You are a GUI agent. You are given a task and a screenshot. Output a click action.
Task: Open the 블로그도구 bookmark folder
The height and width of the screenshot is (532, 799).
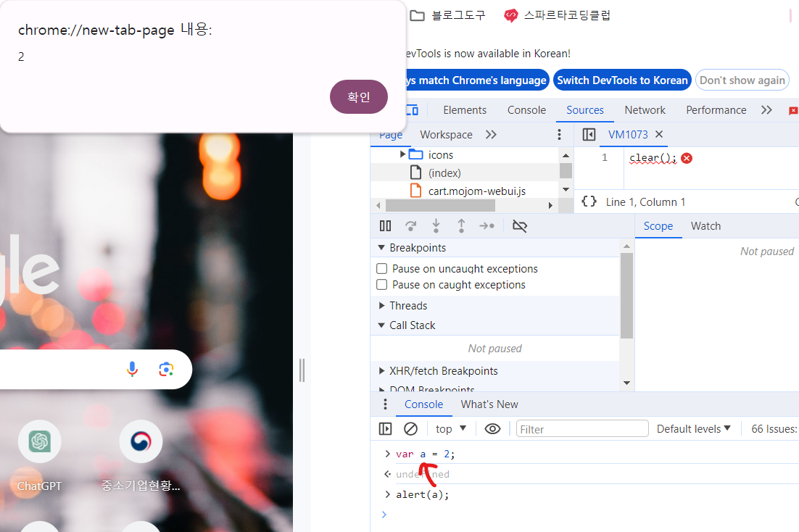[448, 15]
